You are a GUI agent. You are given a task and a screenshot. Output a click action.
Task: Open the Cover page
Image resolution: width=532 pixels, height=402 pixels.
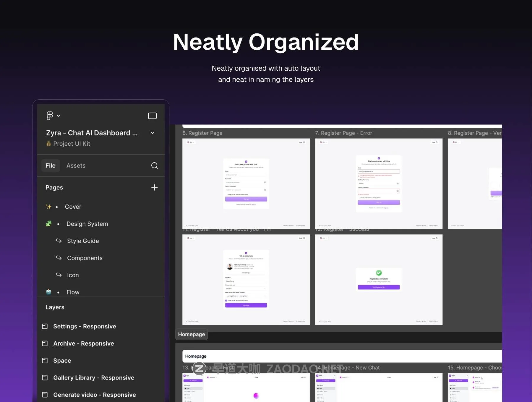click(x=73, y=207)
